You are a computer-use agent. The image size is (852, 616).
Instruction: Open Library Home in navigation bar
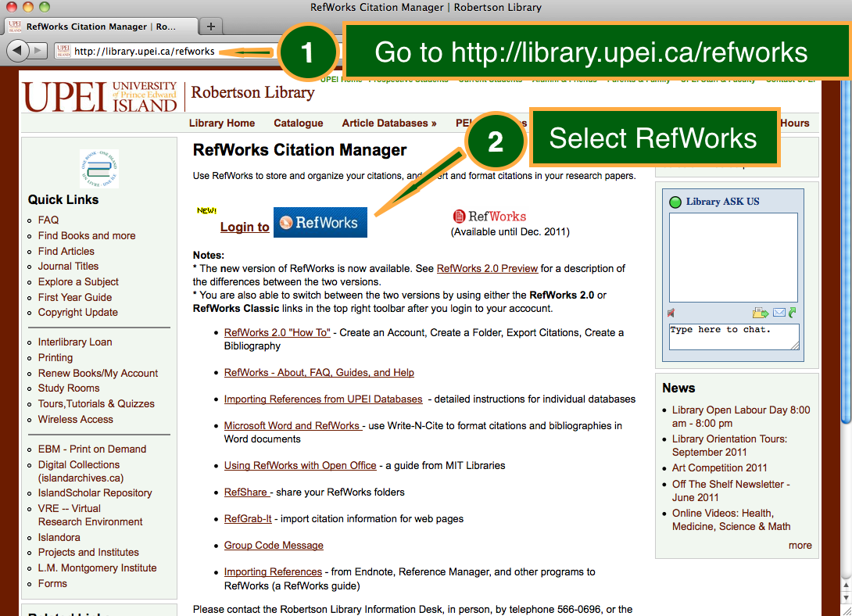click(x=222, y=124)
